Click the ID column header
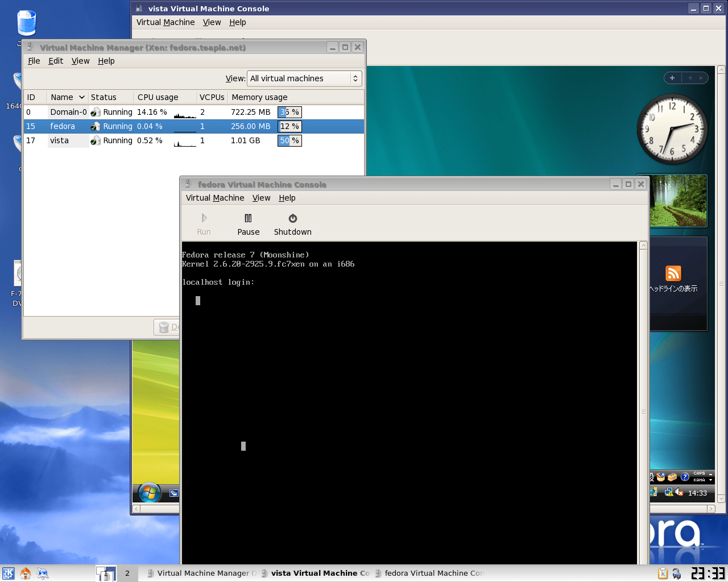This screenshot has width=728, height=582. 34,97
